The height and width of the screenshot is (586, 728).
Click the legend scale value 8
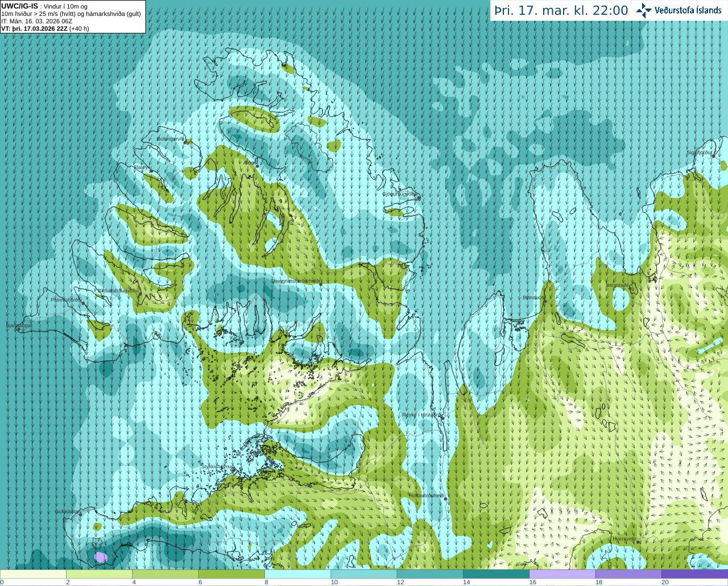(266, 582)
